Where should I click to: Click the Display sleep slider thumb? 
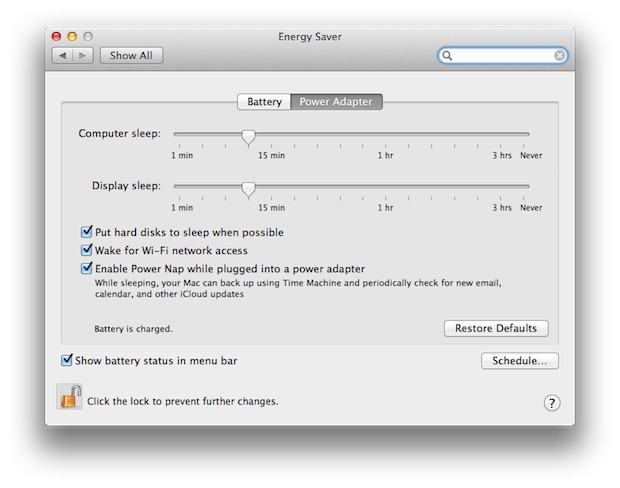click(248, 189)
